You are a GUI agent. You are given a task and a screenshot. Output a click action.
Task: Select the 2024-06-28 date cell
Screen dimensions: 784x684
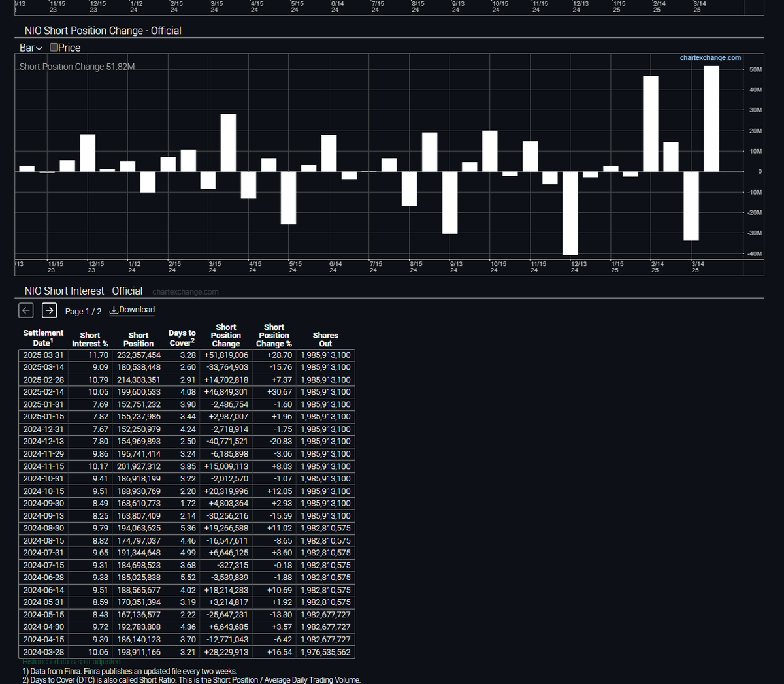(x=44, y=578)
